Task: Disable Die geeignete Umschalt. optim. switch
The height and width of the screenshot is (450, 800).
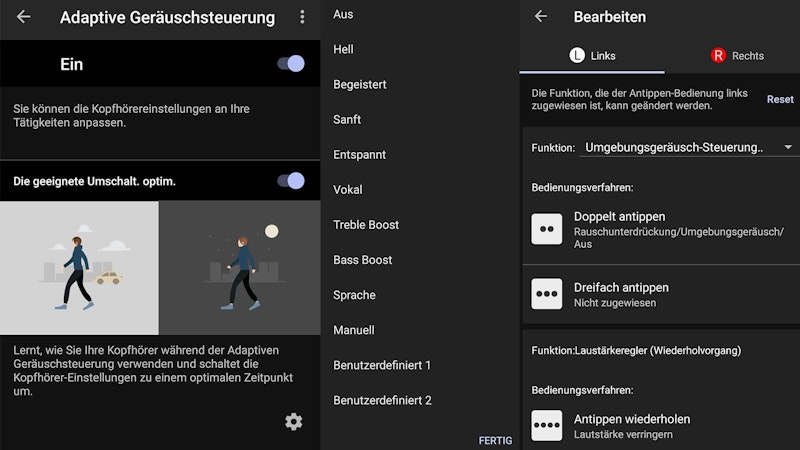Action: pos(291,181)
